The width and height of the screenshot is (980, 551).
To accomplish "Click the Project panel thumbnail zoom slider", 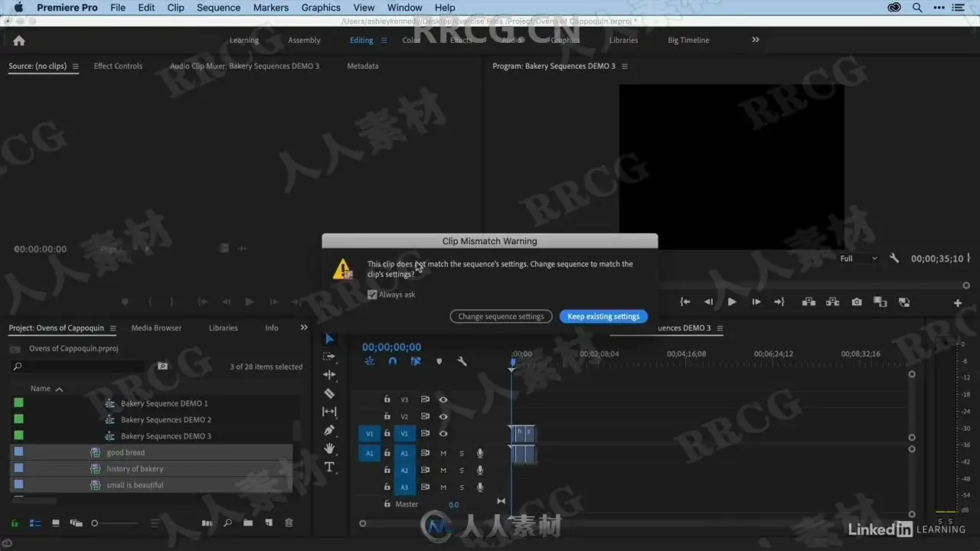I will [116, 523].
